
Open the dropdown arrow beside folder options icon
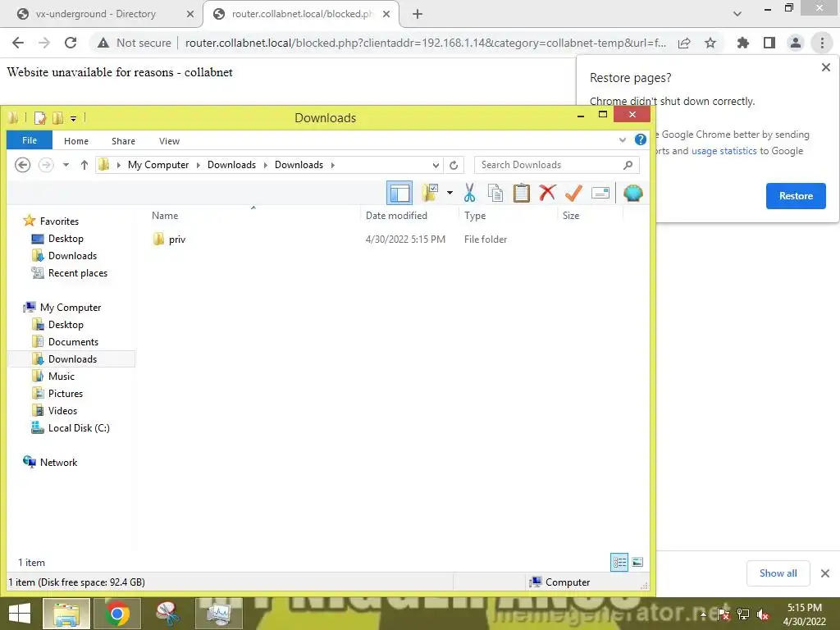(450, 193)
